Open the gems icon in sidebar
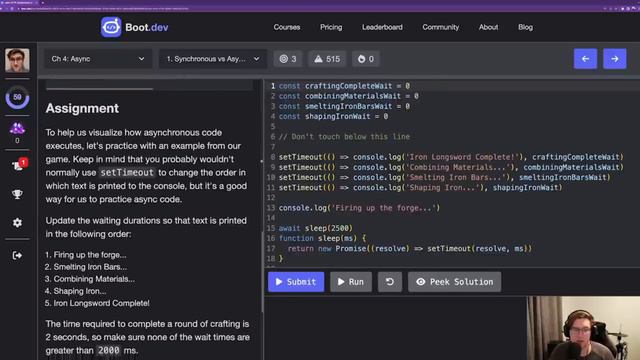This screenshot has height=360, width=640. tap(17, 129)
